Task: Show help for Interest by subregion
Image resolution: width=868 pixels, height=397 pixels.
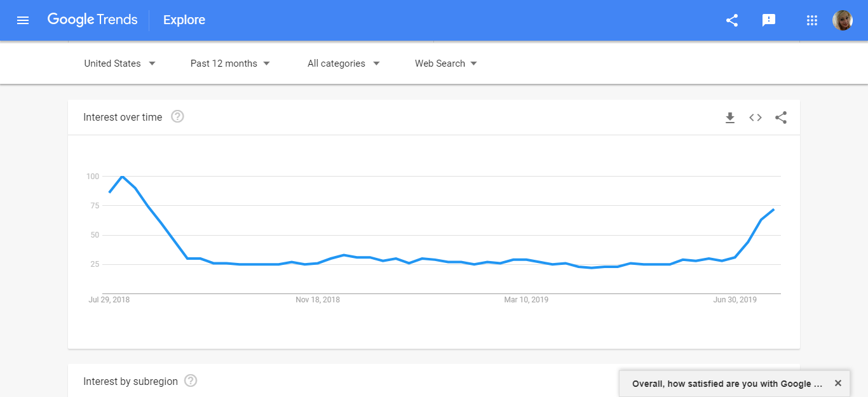Action: [x=191, y=381]
